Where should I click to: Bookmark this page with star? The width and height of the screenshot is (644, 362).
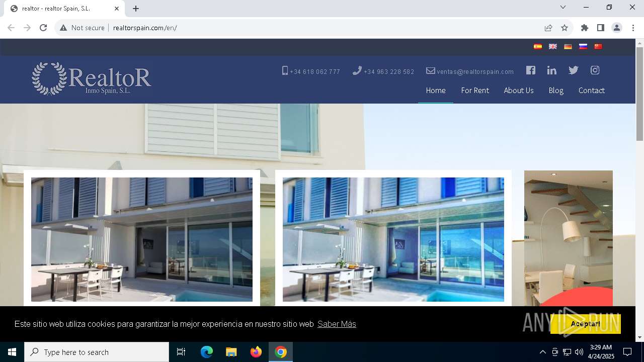[565, 28]
